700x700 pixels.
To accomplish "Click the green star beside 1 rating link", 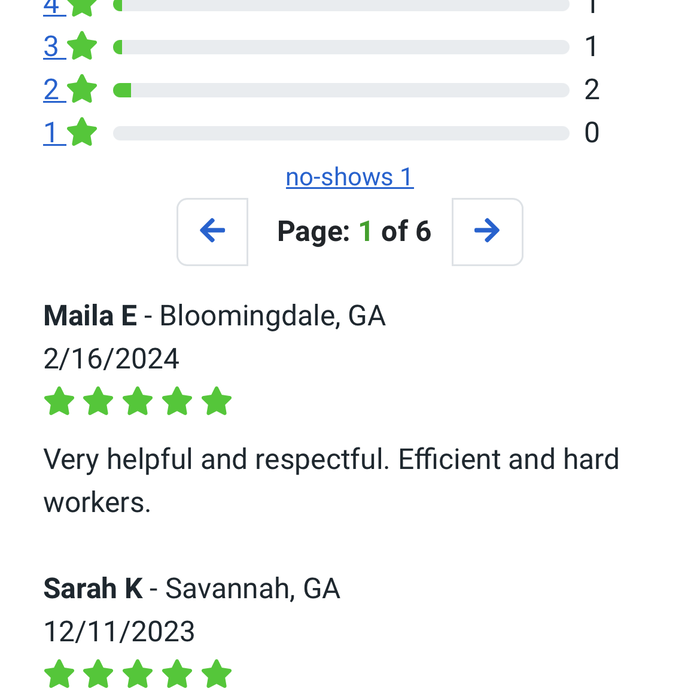I will tap(82, 132).
